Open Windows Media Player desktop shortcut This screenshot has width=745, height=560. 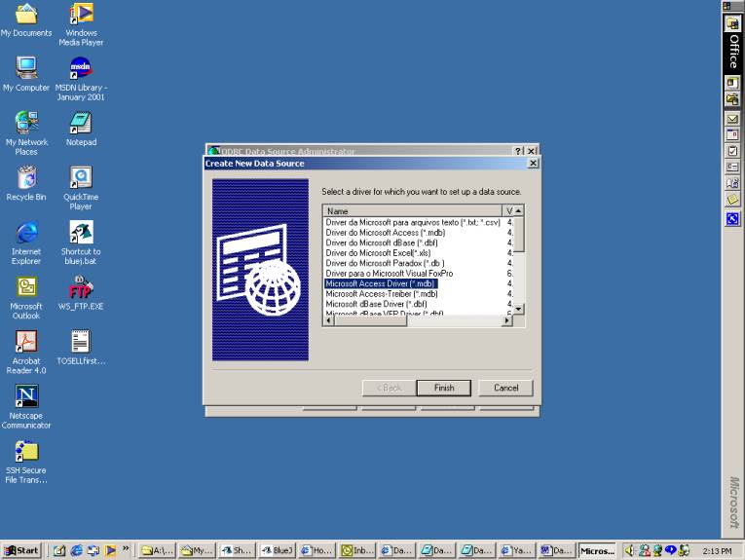pyautogui.click(x=81, y=23)
